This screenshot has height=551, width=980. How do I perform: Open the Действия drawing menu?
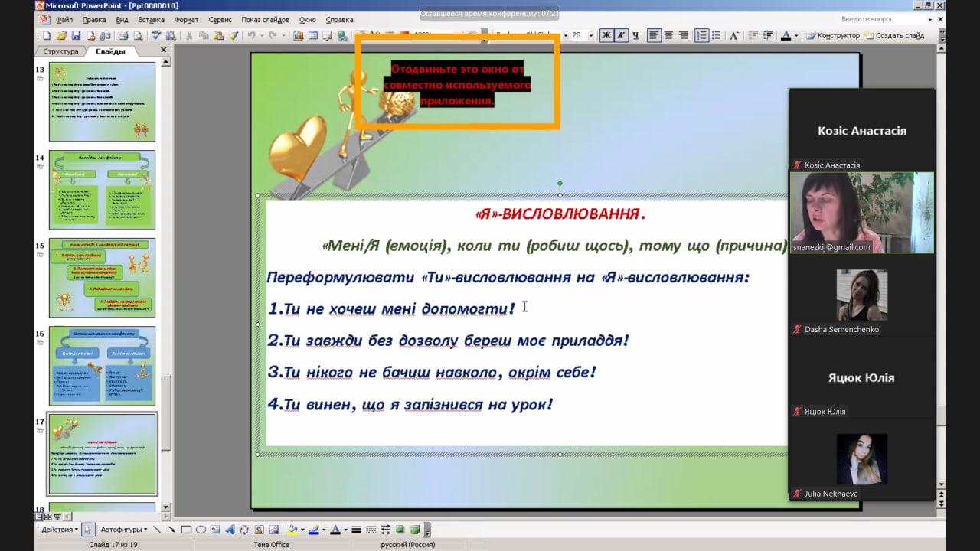(x=60, y=529)
